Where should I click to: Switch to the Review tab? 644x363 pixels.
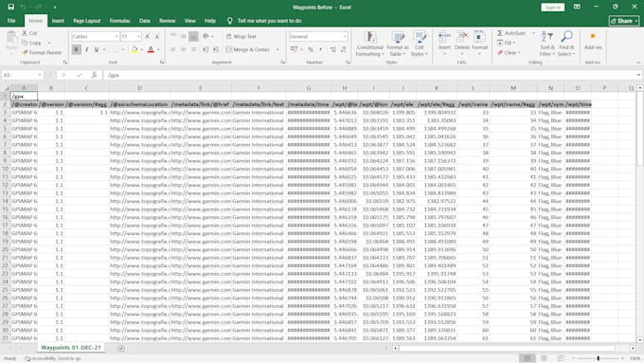click(x=168, y=21)
